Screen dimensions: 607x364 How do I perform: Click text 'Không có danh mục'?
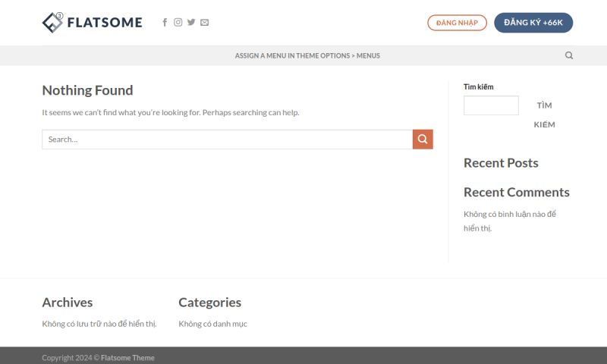click(x=213, y=324)
